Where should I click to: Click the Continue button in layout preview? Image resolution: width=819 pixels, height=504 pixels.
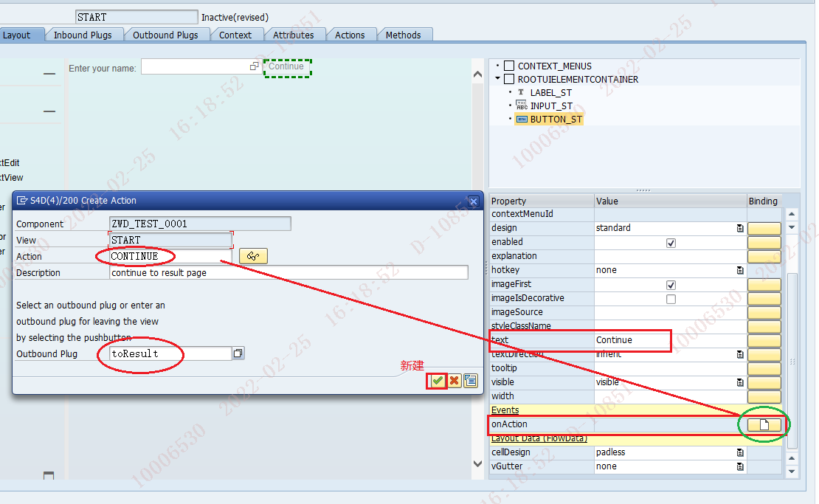287,68
